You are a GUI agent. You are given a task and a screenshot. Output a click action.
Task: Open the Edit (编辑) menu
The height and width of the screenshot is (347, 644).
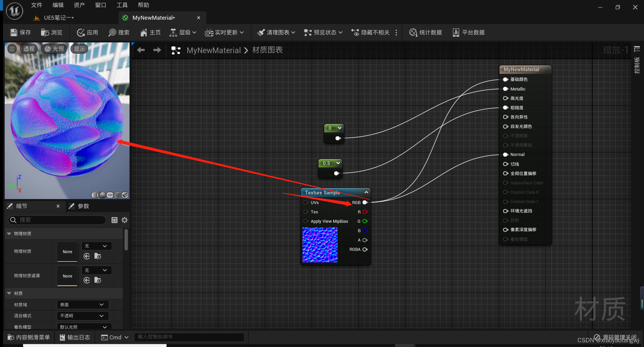(58, 5)
